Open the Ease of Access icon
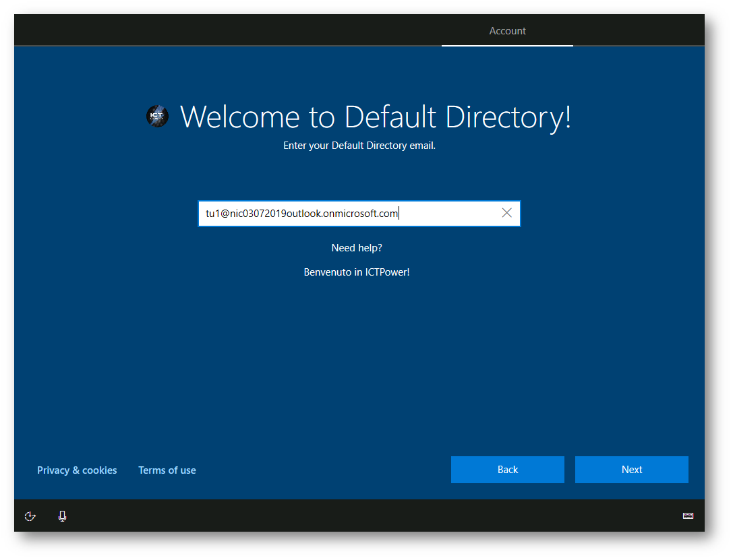This screenshot has height=560, width=733. click(30, 516)
